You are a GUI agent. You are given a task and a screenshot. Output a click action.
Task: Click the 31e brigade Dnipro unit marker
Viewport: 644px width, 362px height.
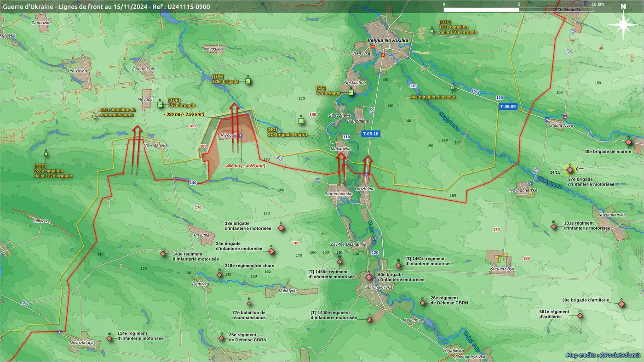(301, 121)
